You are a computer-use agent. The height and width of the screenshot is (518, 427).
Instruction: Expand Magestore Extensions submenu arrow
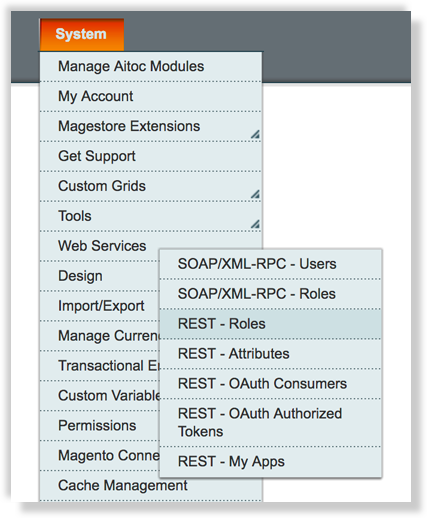(255, 134)
